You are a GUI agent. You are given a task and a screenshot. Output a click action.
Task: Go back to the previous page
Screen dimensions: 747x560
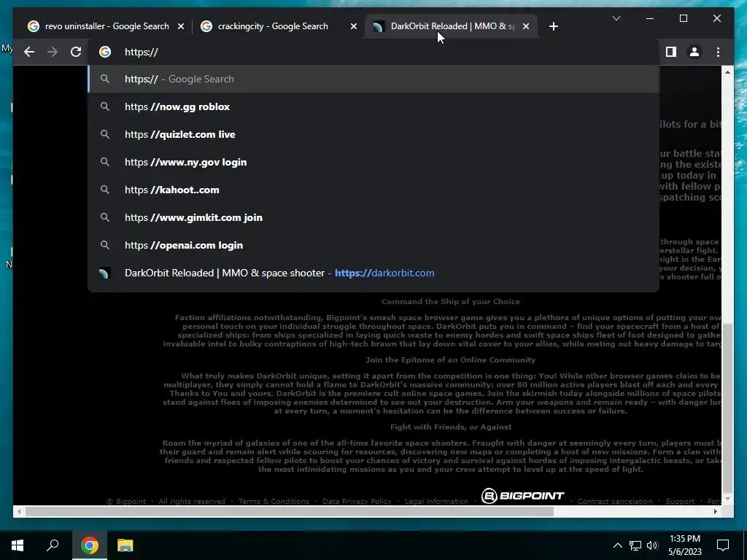pos(29,52)
